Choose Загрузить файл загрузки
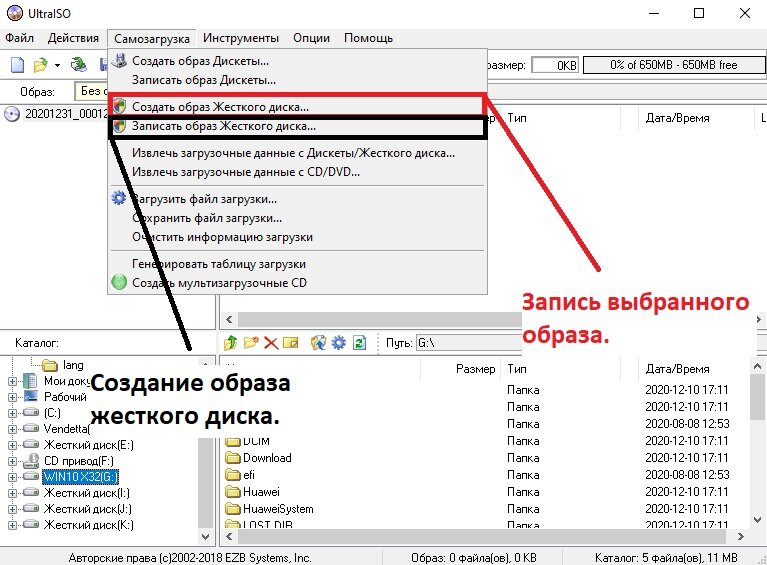This screenshot has width=767, height=565. [x=297, y=199]
